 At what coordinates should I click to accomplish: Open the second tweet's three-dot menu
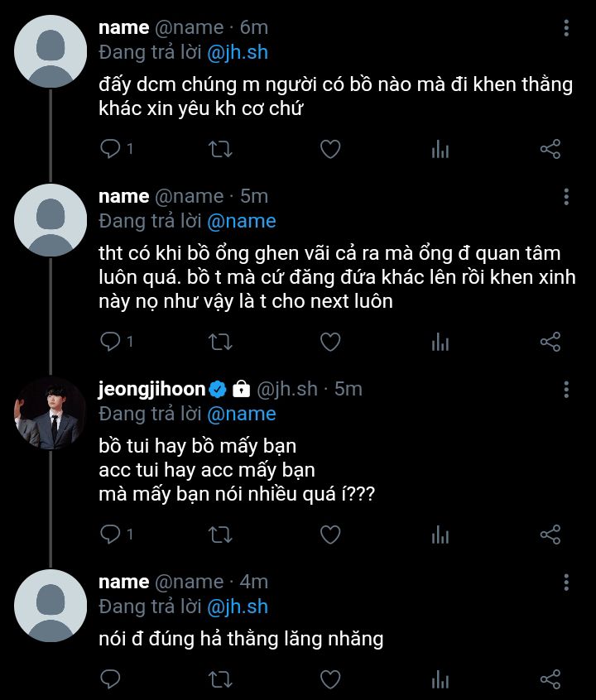click(x=566, y=197)
